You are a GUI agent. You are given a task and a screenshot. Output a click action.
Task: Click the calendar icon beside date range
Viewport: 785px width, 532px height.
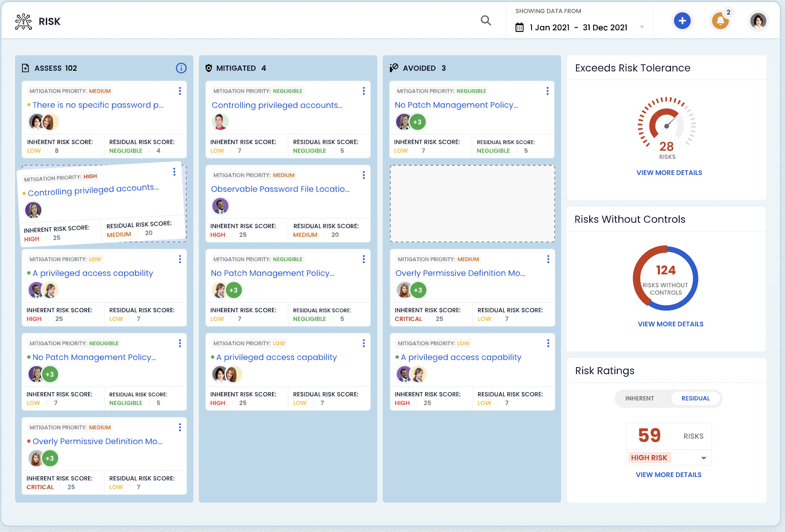519,27
